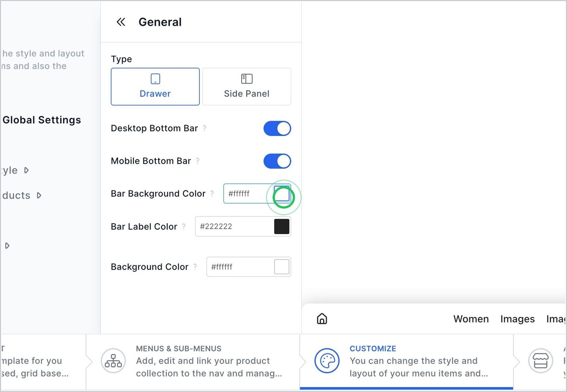Select the Drawer type option
The height and width of the screenshot is (392, 567).
[x=155, y=87]
